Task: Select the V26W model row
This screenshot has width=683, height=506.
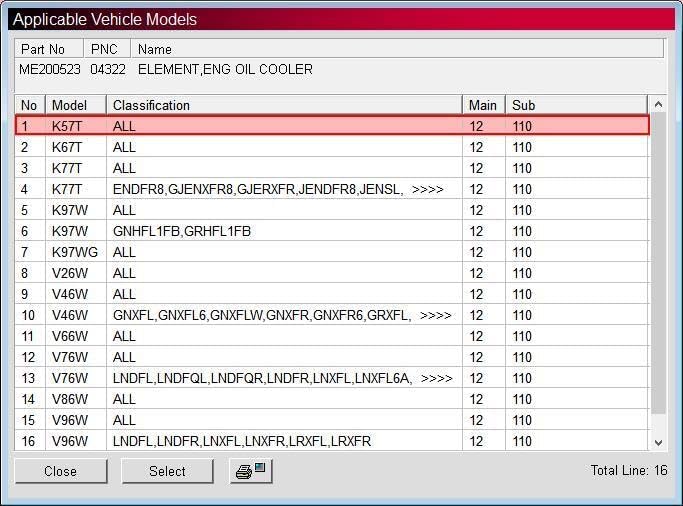Action: pos(332,273)
